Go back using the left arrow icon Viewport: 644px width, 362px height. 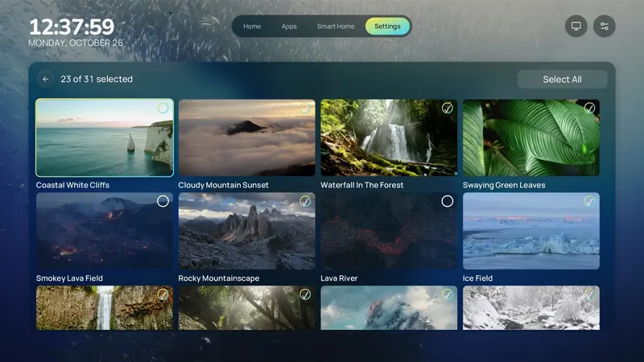tap(46, 79)
